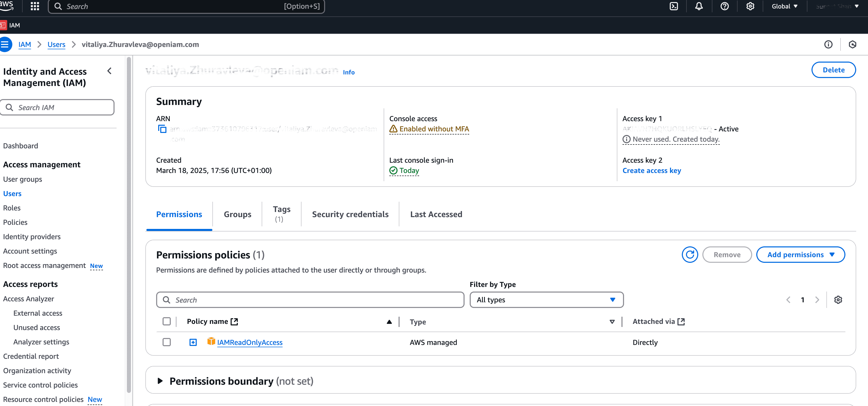Screen dimensions: 868x406
Task: Open the Filter by Type dropdown
Action: point(546,299)
